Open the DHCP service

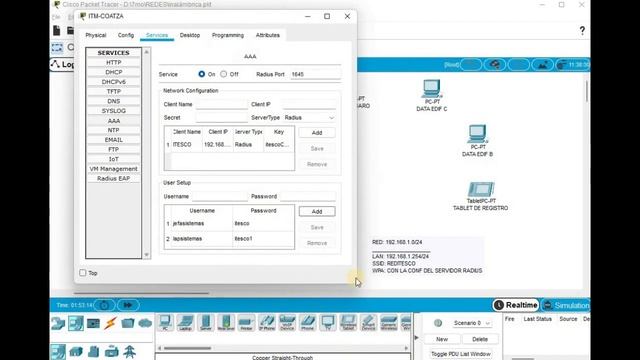(x=113, y=72)
